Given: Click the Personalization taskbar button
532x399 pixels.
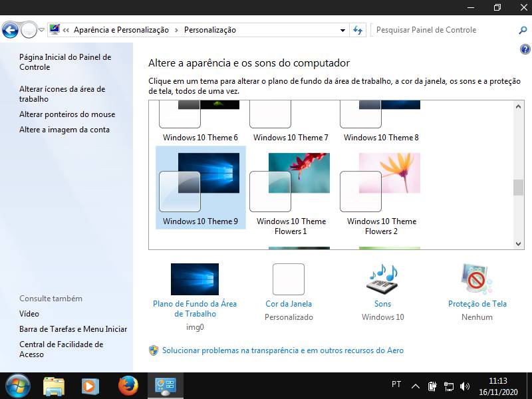Looking at the screenshot, I should click(x=165, y=386).
